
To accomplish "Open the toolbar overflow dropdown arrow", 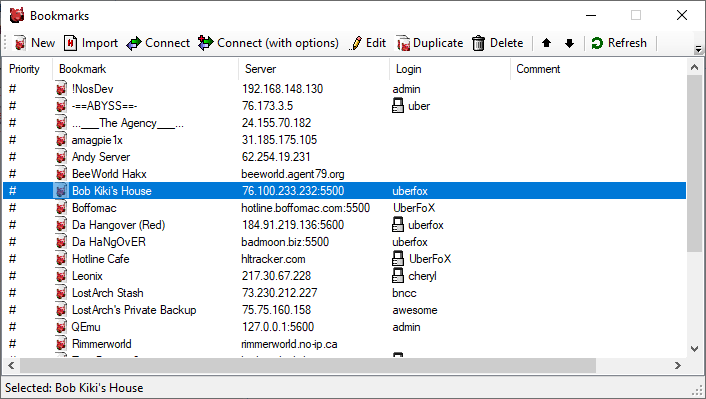I will (698, 49).
